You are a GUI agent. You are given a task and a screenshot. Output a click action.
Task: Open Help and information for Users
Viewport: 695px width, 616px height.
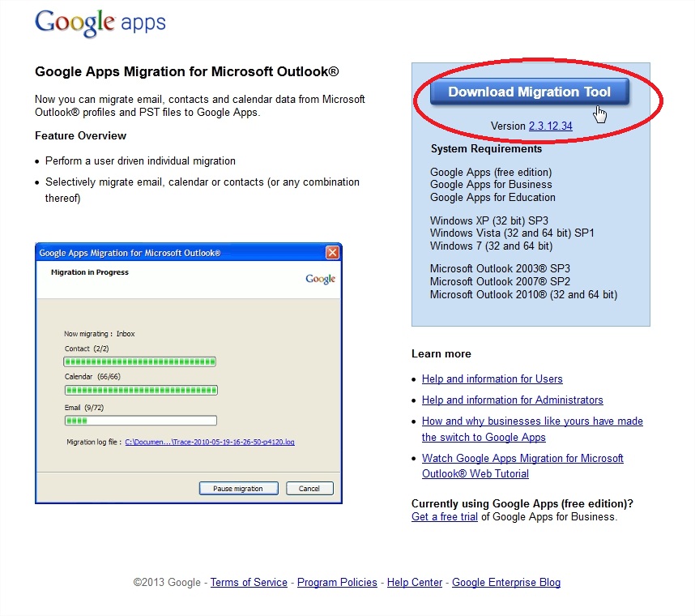point(492,379)
